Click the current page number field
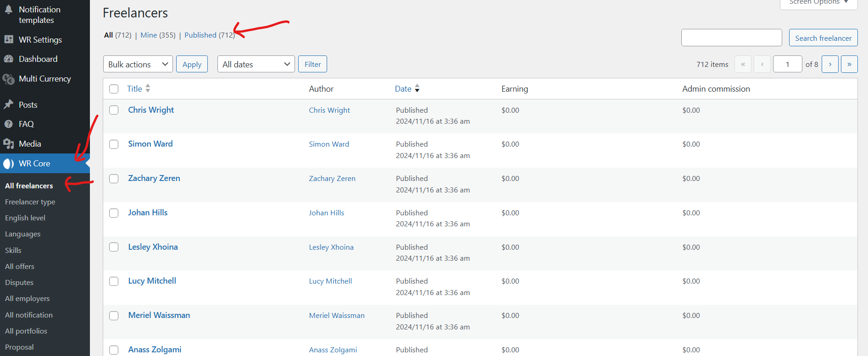 [x=787, y=64]
